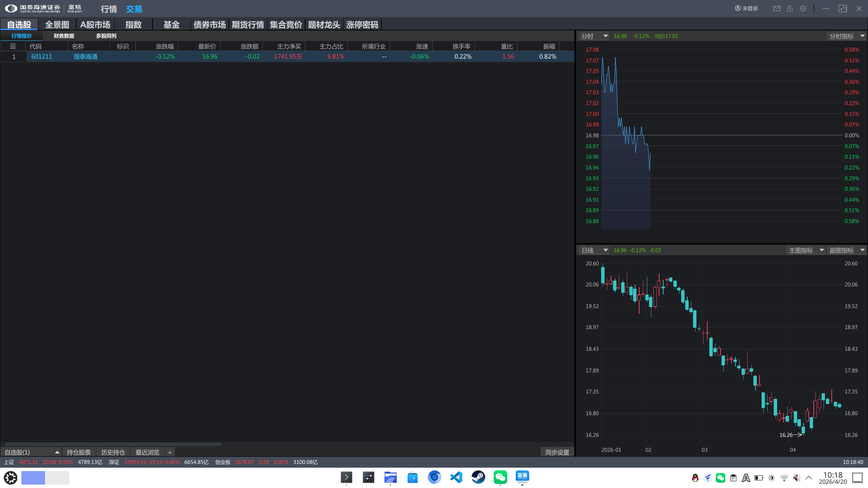This screenshot has height=488, width=868.
Task: Click the muted volume tray icon
Action: 796,478
